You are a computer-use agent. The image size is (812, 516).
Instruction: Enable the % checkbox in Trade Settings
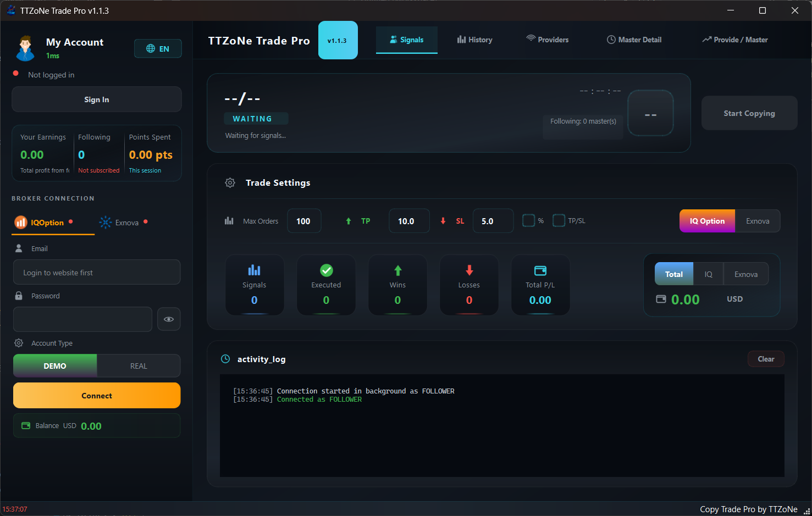coord(528,220)
